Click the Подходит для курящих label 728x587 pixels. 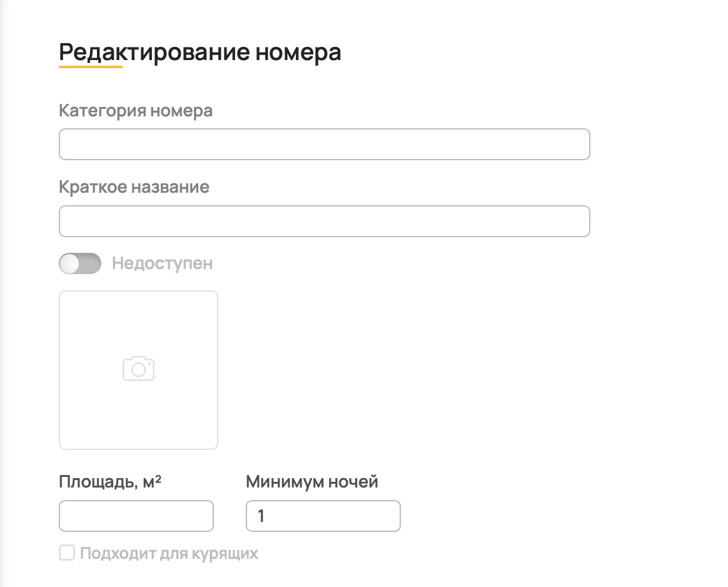pos(169,554)
